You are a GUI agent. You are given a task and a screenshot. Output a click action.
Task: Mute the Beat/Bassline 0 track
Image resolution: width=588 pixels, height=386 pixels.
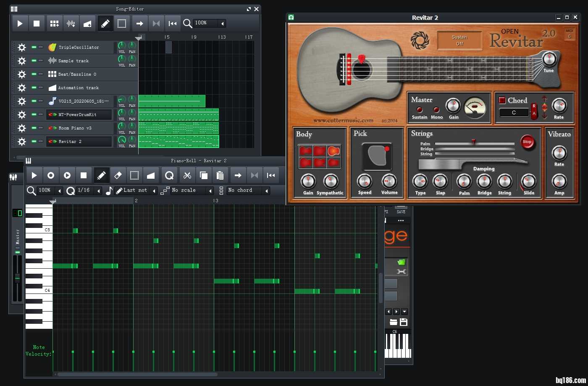(x=34, y=74)
